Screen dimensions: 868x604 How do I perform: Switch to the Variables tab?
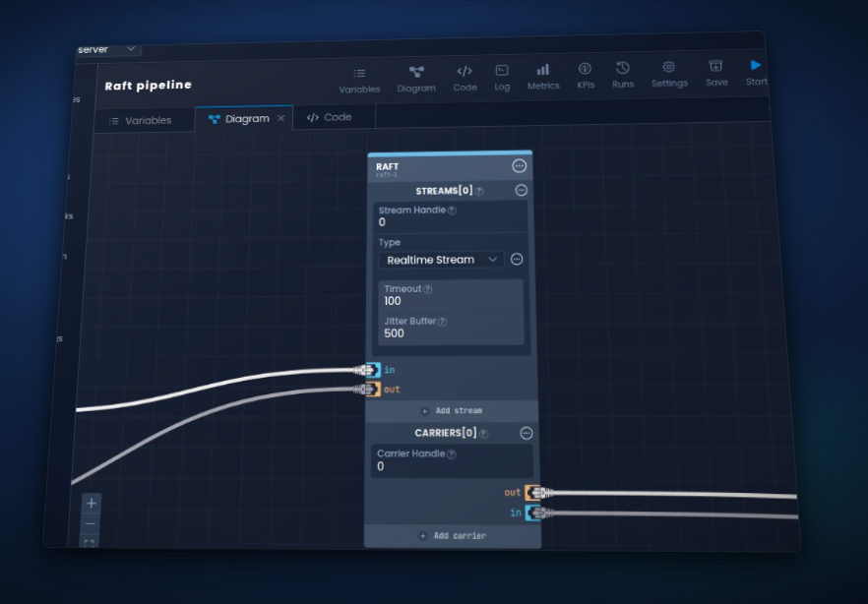(141, 120)
